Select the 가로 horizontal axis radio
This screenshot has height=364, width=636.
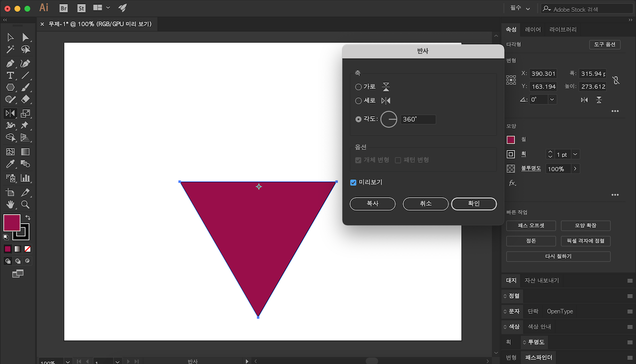(x=358, y=87)
